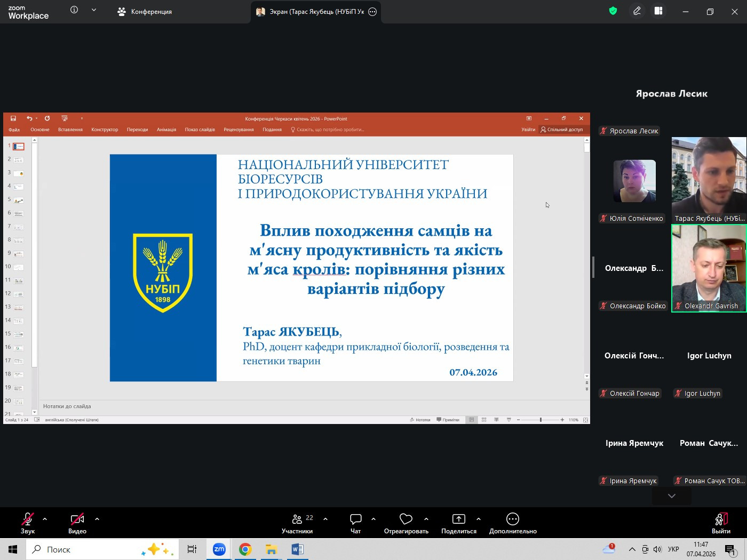Viewport: 747px width, 560px height.
Task: Expand audio settings arrow next to Звук
Action: click(45, 518)
